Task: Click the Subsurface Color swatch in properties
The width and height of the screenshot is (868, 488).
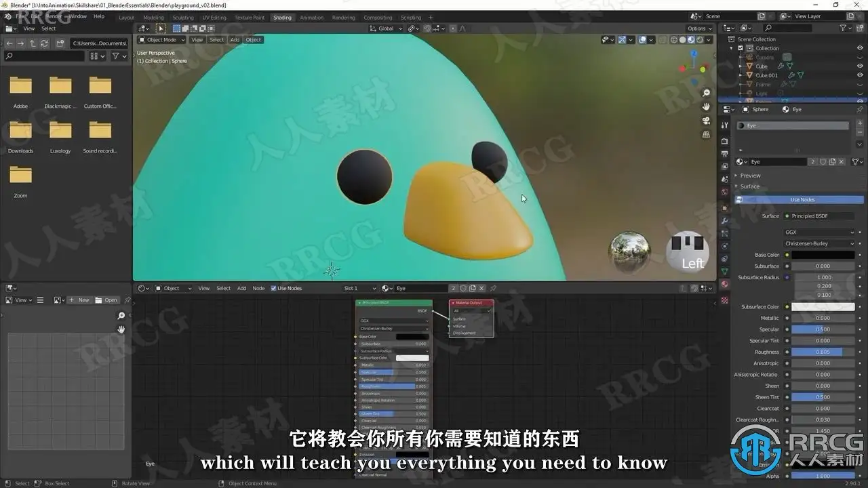Action: 823,307
